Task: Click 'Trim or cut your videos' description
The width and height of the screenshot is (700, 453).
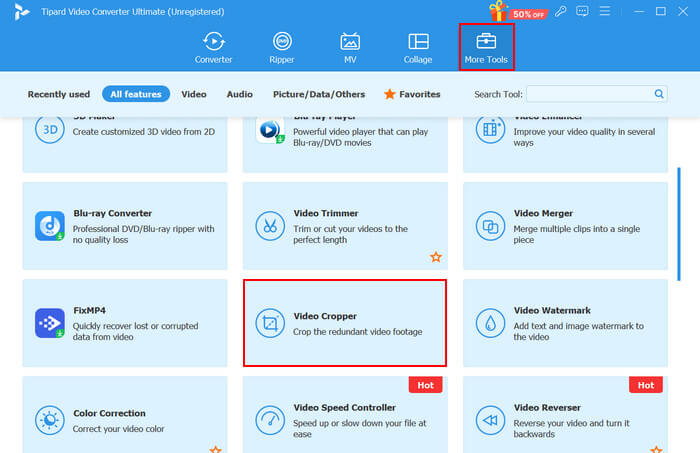Action: 350,234
